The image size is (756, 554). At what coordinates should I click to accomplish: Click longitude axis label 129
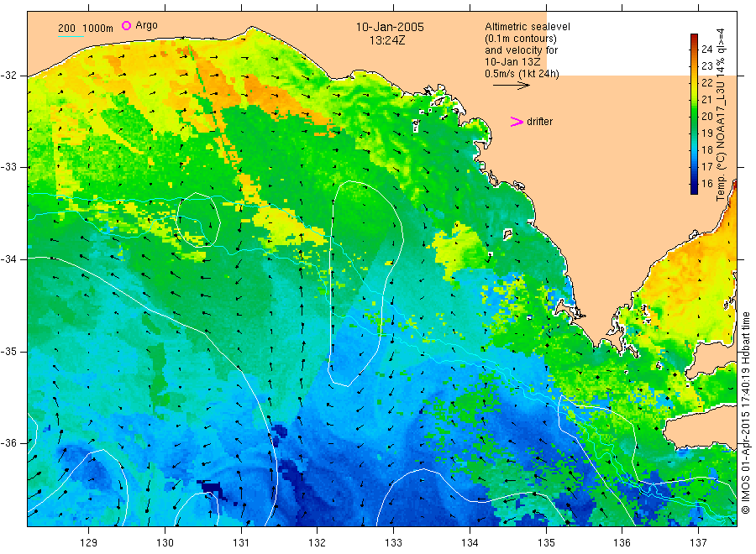pos(89,543)
